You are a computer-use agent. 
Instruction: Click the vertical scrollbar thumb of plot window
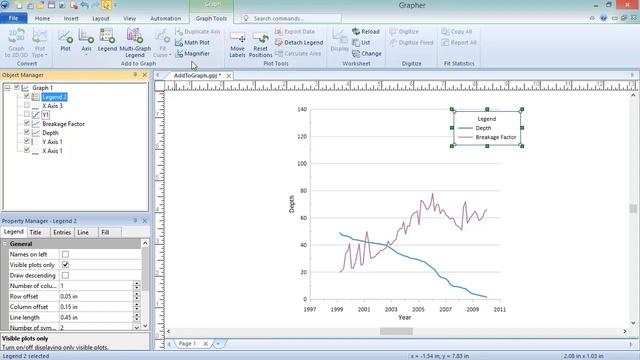tap(633, 209)
